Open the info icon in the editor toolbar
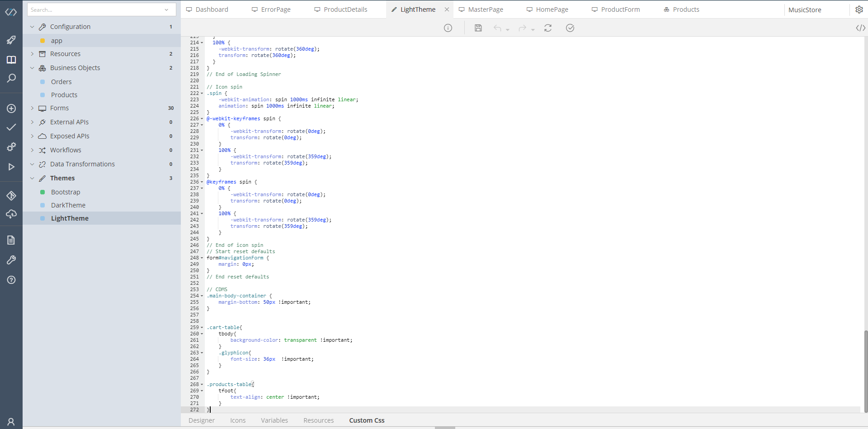The height and width of the screenshot is (429, 868). click(448, 28)
